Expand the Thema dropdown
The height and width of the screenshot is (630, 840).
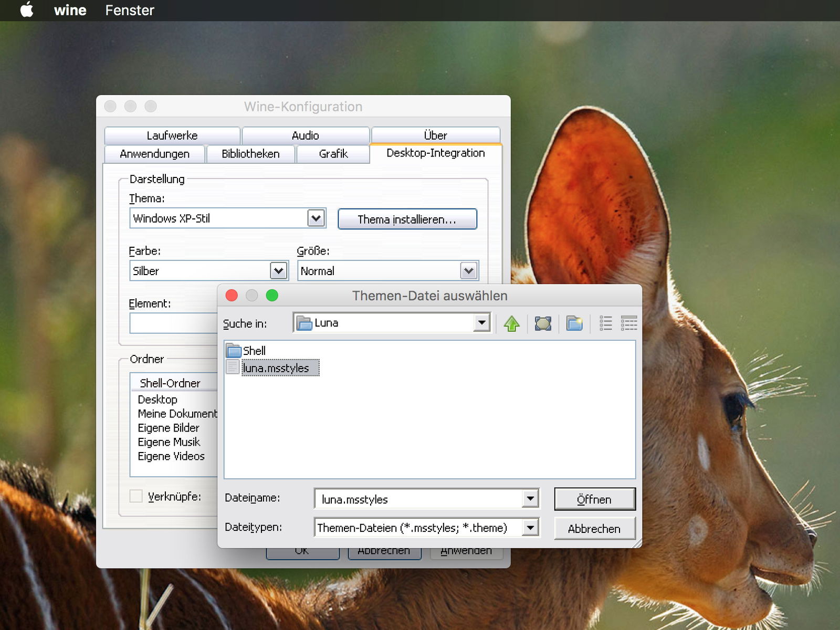316,218
